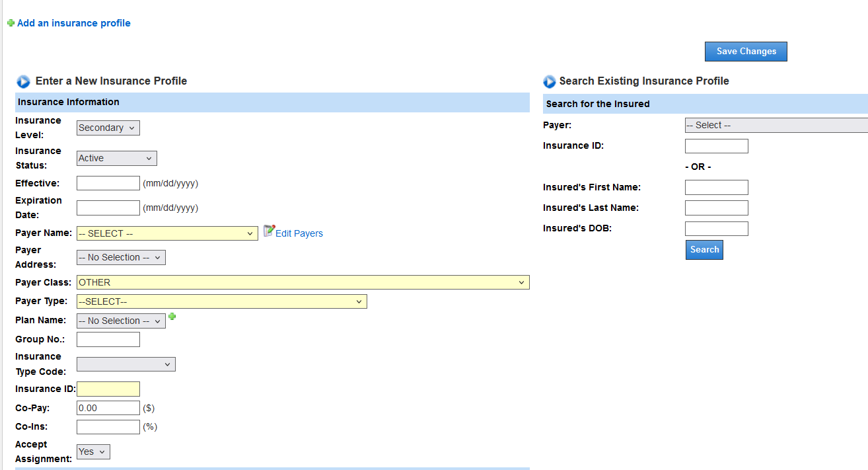Expand the Payer Class dropdown
Viewport: 868px width, 470px height.
(x=303, y=283)
